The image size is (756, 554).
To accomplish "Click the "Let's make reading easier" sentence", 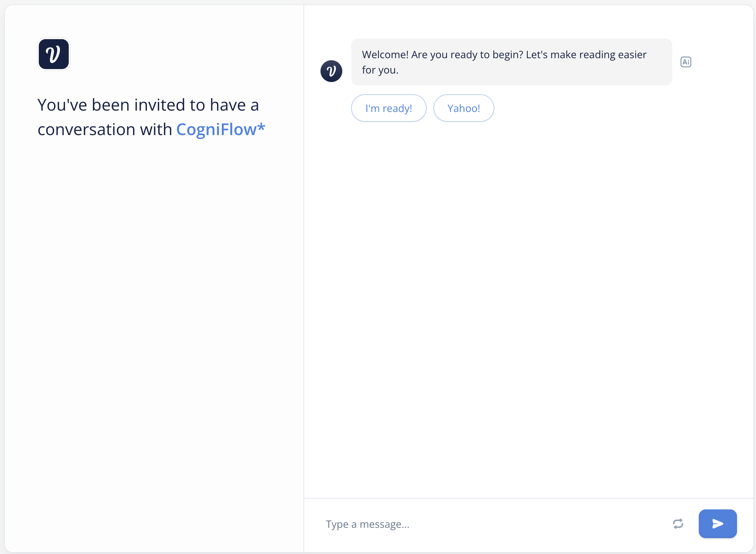I will (586, 55).
